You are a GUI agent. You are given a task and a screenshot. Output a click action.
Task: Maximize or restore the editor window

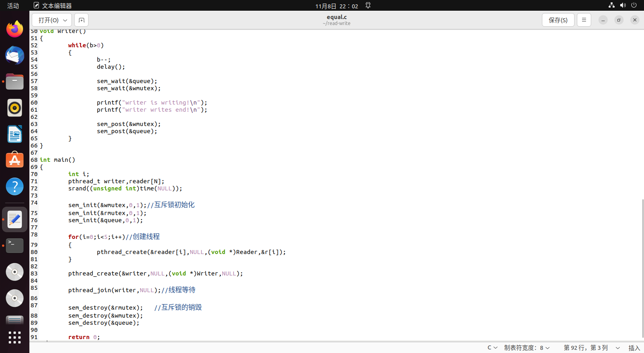click(x=619, y=20)
